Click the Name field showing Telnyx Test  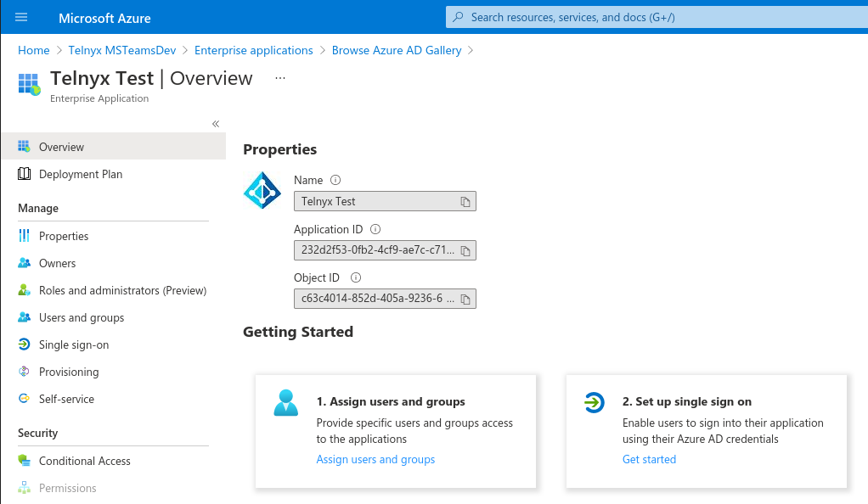(385, 201)
